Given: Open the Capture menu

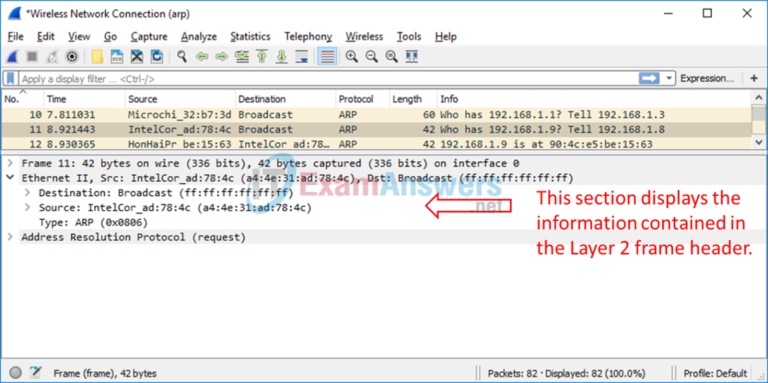Looking at the screenshot, I should click(149, 37).
